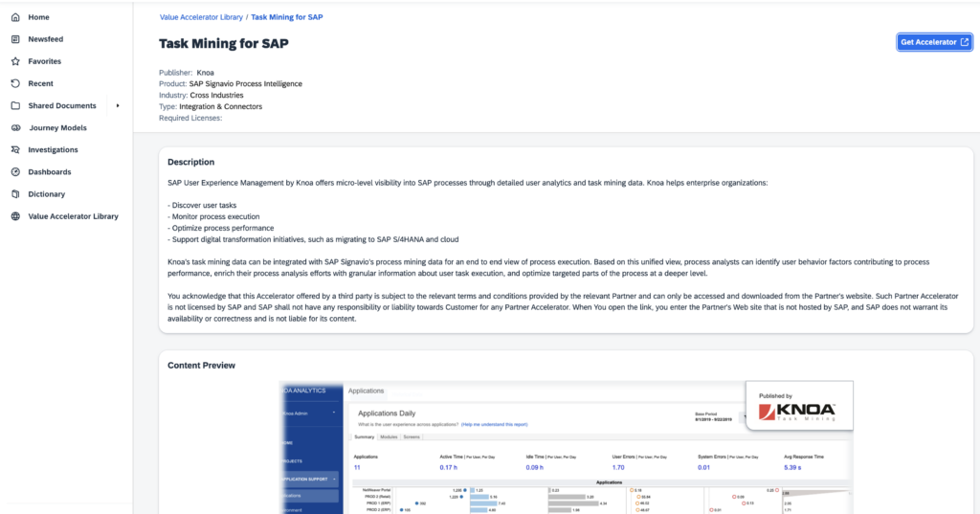The image size is (980, 514).
Task: Click the Dictionary book icon
Action: point(15,194)
